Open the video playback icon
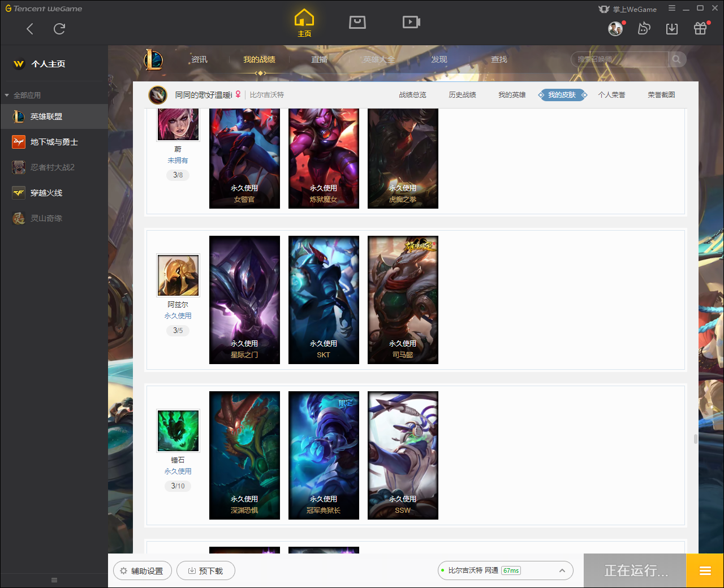The image size is (724, 588). coord(411,22)
